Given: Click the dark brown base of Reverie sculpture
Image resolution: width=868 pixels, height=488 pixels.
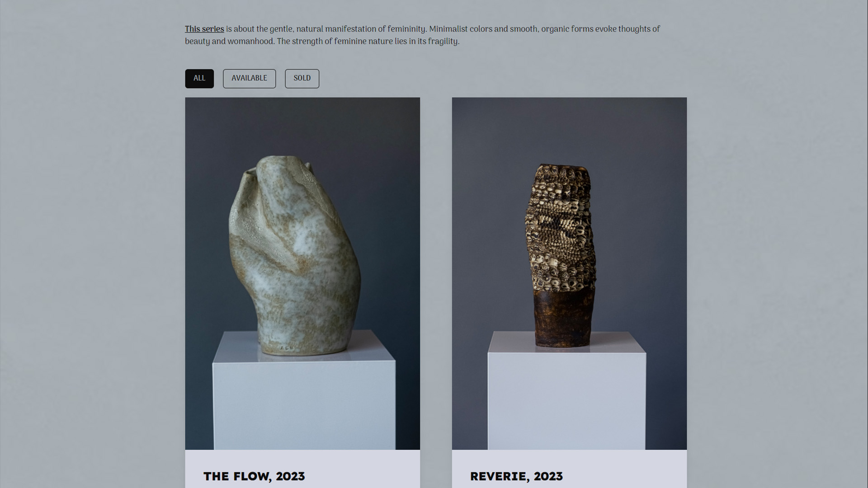Looking at the screenshot, I should [564, 319].
